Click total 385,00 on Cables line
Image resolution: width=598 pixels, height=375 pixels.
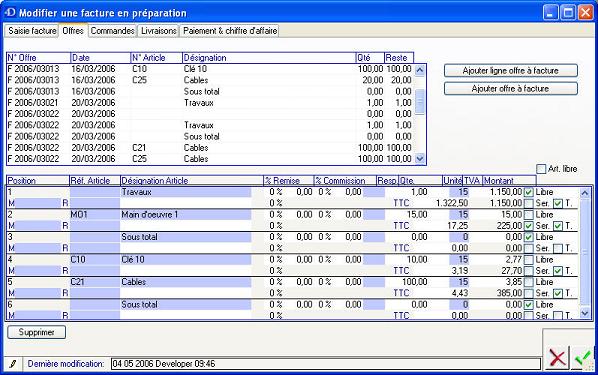point(509,293)
